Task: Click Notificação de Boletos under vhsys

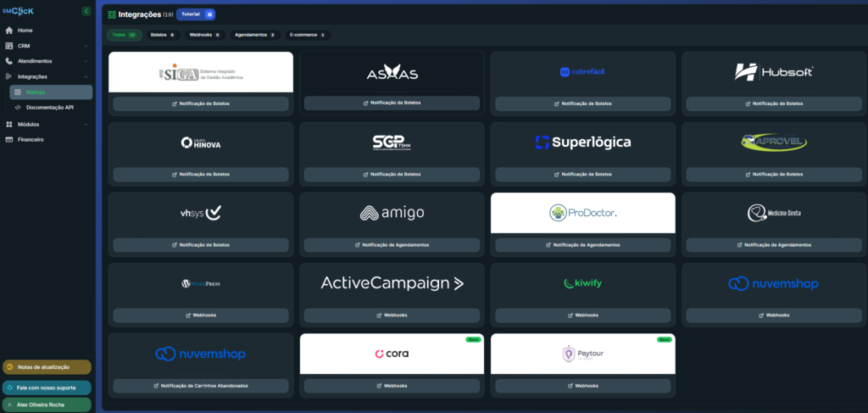Action: (x=201, y=245)
